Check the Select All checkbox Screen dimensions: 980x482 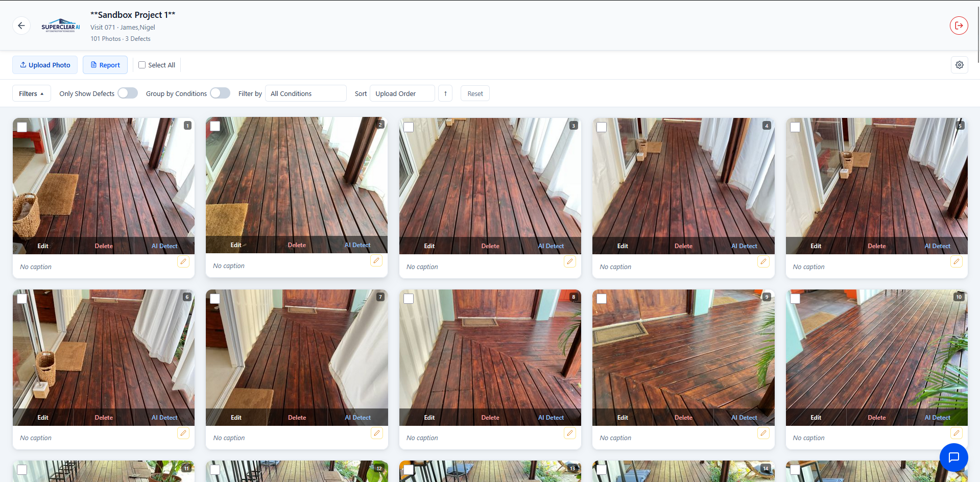click(142, 65)
